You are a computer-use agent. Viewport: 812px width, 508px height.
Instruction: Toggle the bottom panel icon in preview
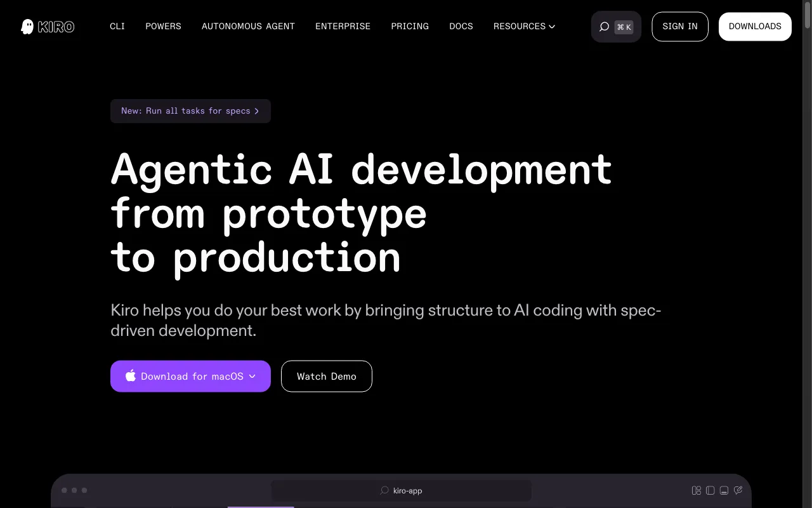click(724, 490)
